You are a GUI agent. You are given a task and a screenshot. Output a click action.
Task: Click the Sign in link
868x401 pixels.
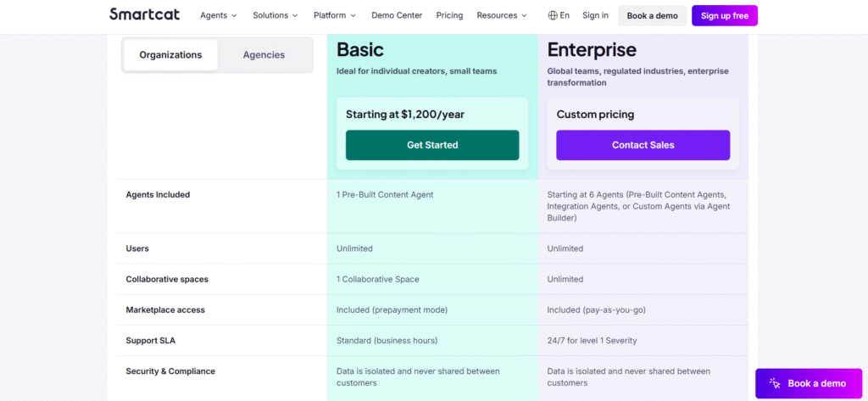pyautogui.click(x=595, y=15)
